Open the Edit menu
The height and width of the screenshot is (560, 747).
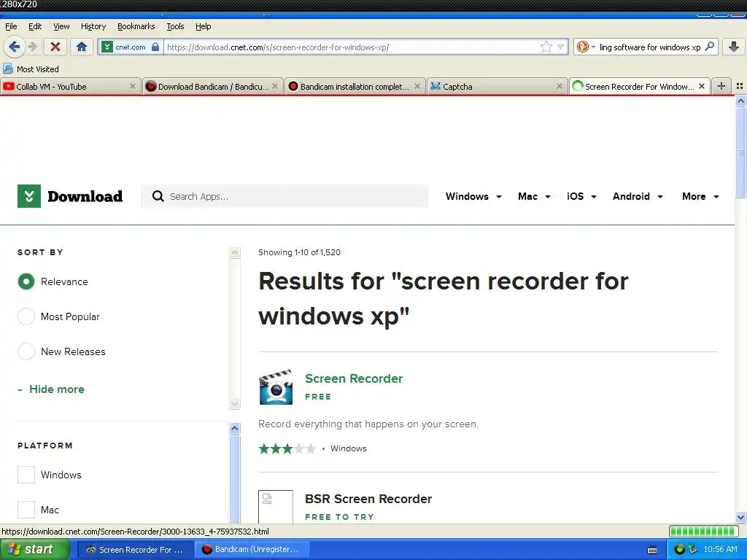(35, 26)
